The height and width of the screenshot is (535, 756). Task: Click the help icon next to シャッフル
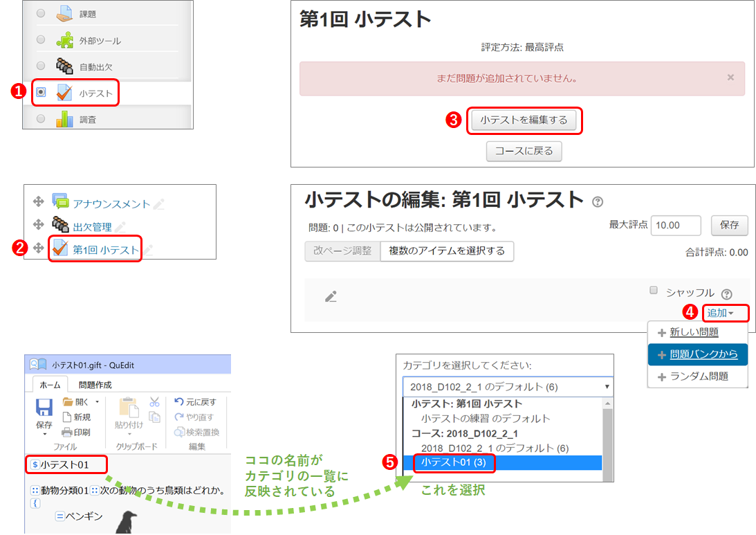click(726, 293)
